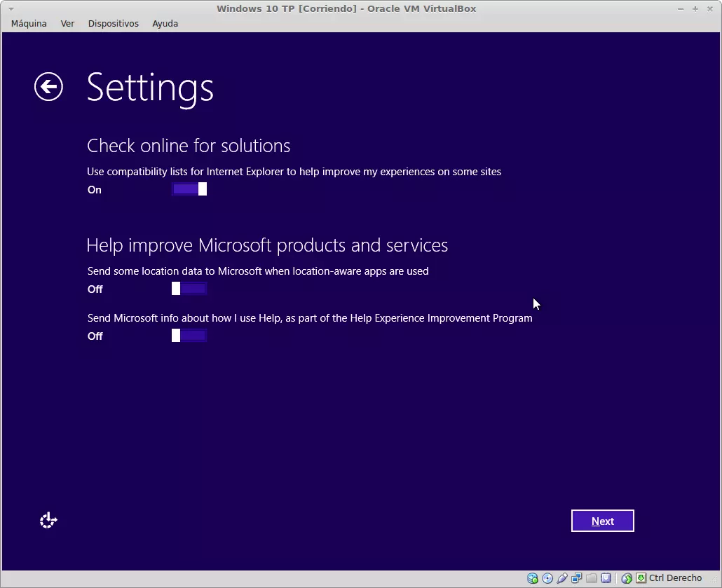Enable sending location data to Microsoft

tap(189, 289)
